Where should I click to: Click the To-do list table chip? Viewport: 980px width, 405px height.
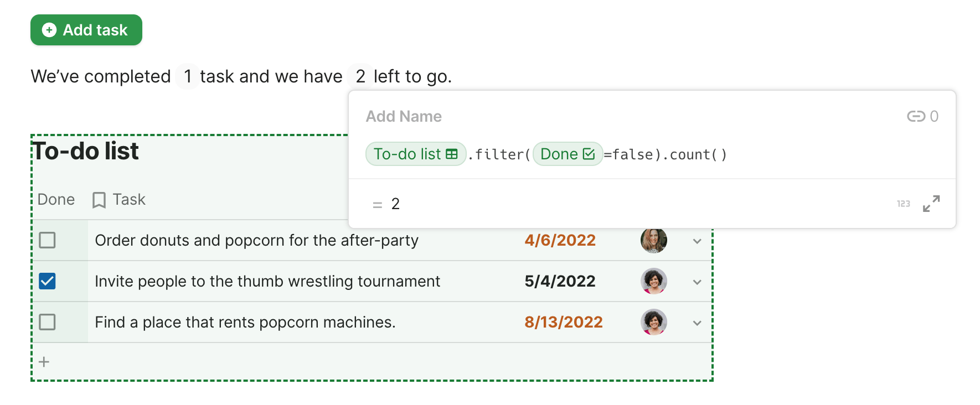click(x=415, y=154)
